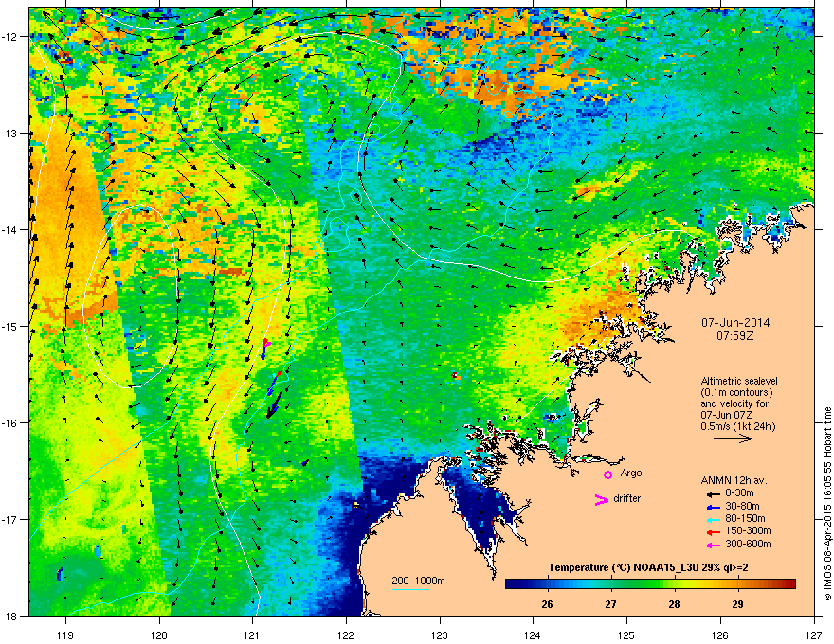Viewport: 834px width, 644px height.
Task: Click the longitude axis label 123
Action: pyautogui.click(x=440, y=635)
